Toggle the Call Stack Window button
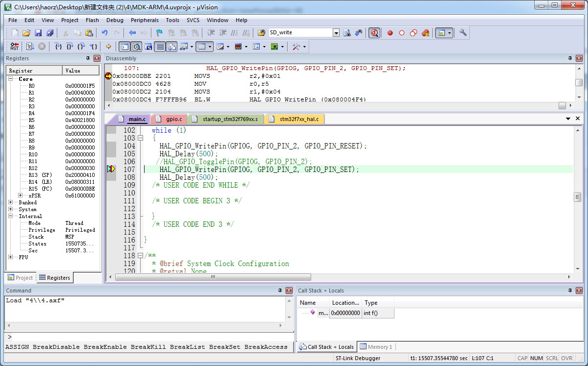The width and height of the screenshot is (588, 366). coord(171,47)
